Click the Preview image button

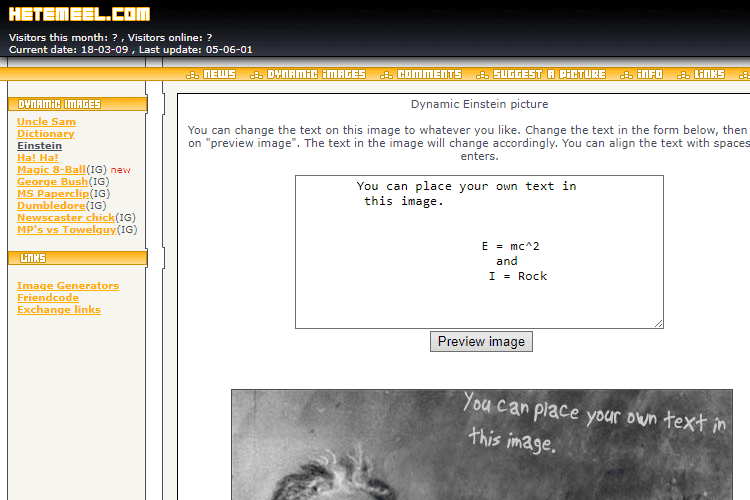[481, 342]
